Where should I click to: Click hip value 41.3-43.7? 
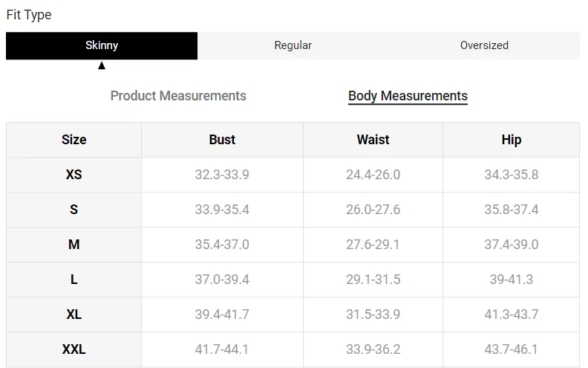tap(512, 314)
